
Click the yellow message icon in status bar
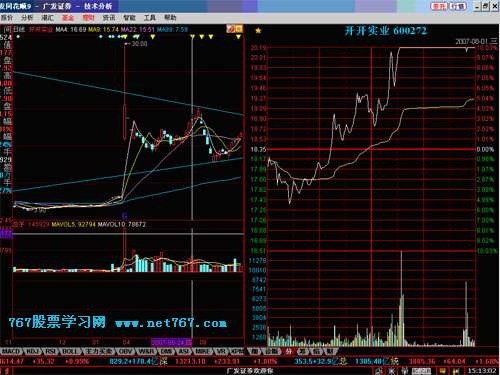pos(443,371)
